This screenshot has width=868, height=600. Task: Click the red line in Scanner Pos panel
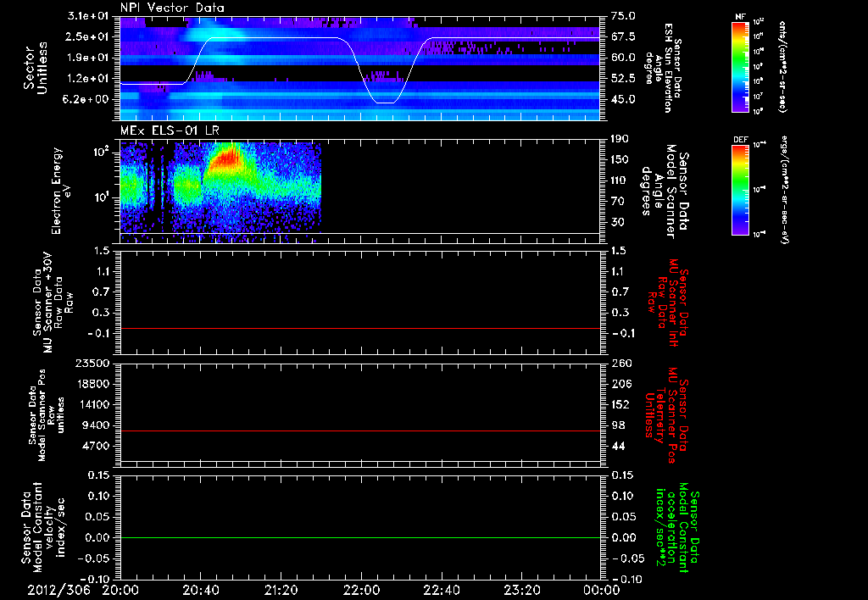coord(359,431)
